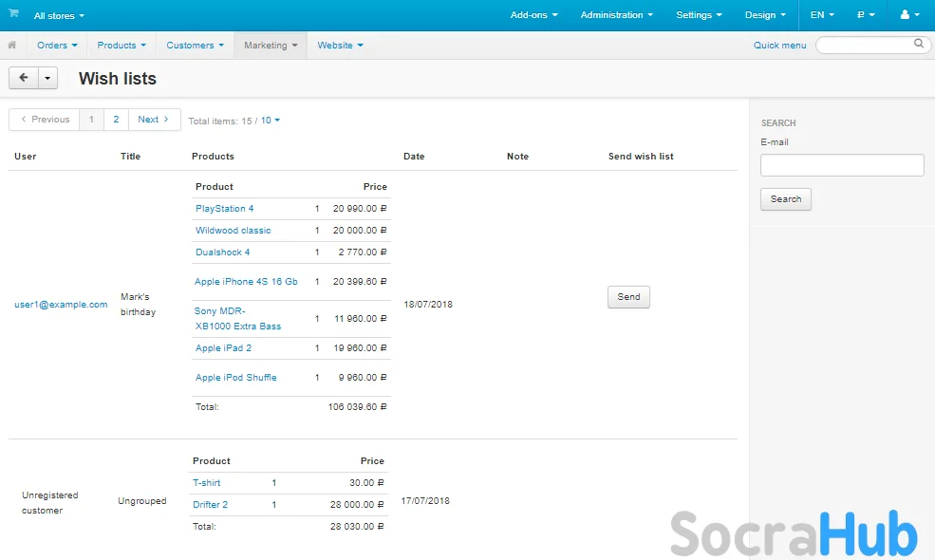Image resolution: width=935 pixels, height=560 pixels.
Task: Open the Settings menu
Action: click(x=699, y=15)
